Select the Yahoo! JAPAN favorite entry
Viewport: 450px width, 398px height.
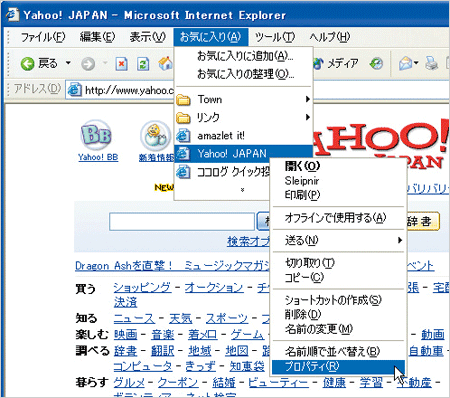243,154
